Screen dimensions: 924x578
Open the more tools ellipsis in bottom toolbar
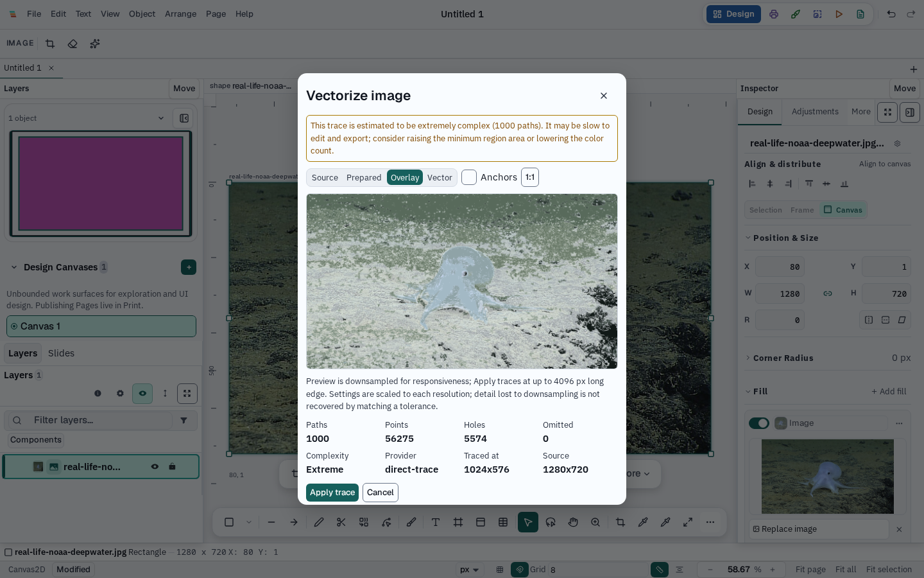coord(710,522)
